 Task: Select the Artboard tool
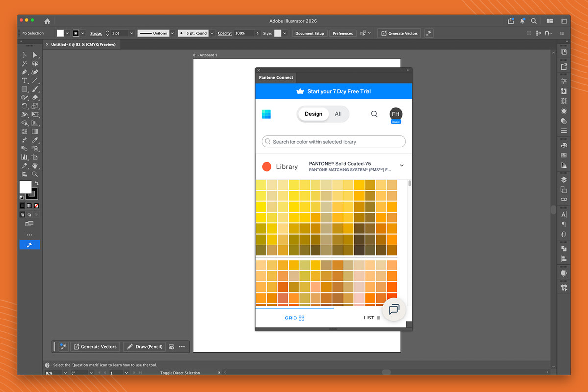(x=35, y=157)
